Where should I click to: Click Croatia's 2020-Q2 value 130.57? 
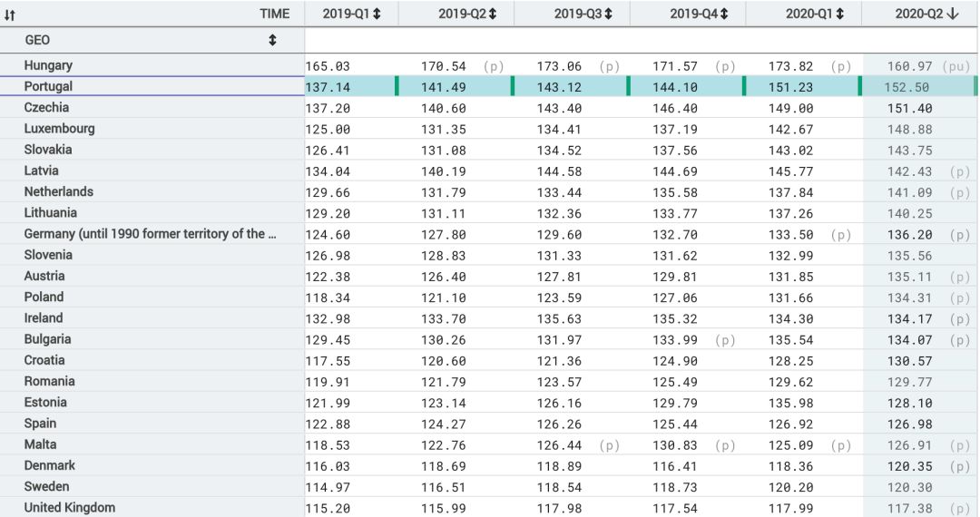[909, 362]
